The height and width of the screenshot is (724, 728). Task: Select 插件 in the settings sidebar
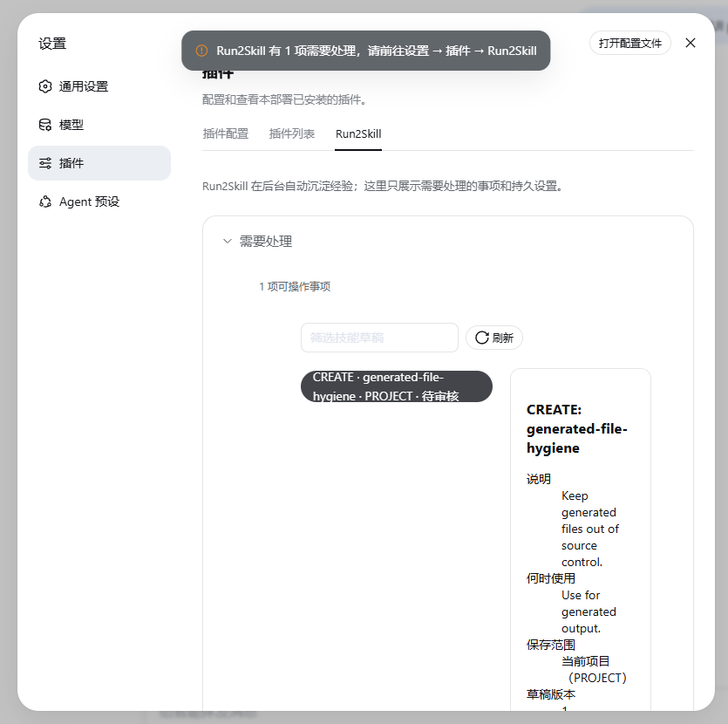click(99, 163)
